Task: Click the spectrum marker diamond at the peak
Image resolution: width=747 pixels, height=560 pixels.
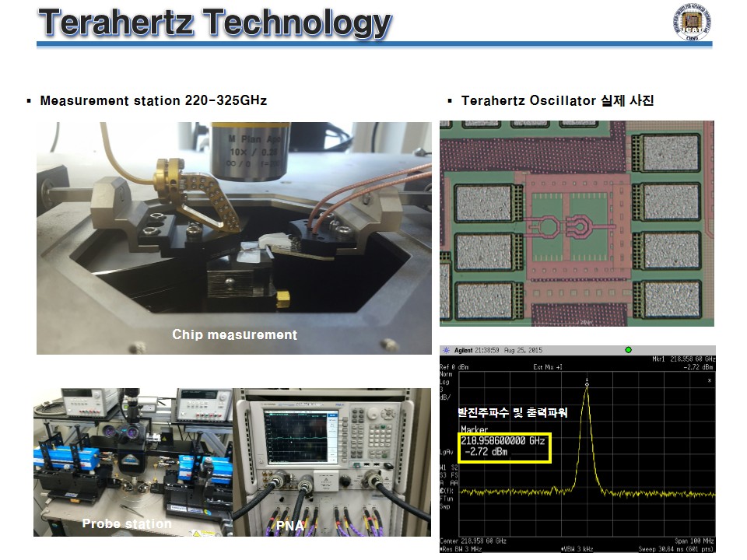Action: (587, 383)
